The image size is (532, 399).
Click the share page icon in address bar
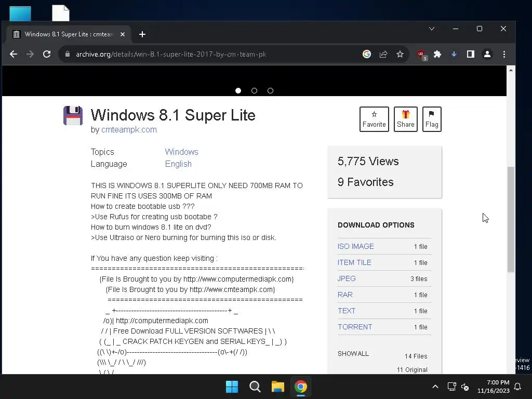pyautogui.click(x=383, y=54)
